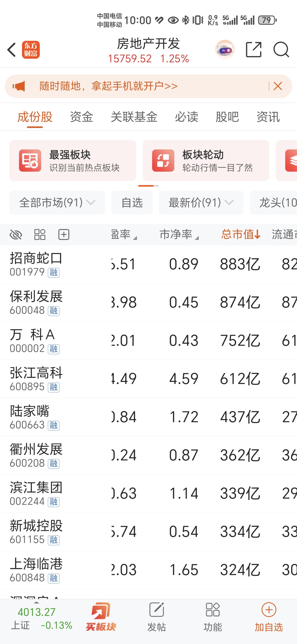The width and height of the screenshot is (297, 644).
Task: Tap the back arrow icon
Action: 12,50
